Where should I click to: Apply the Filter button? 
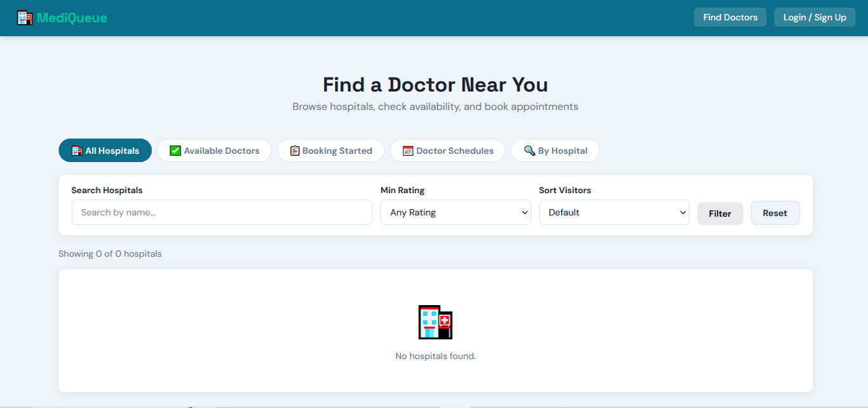pos(720,213)
